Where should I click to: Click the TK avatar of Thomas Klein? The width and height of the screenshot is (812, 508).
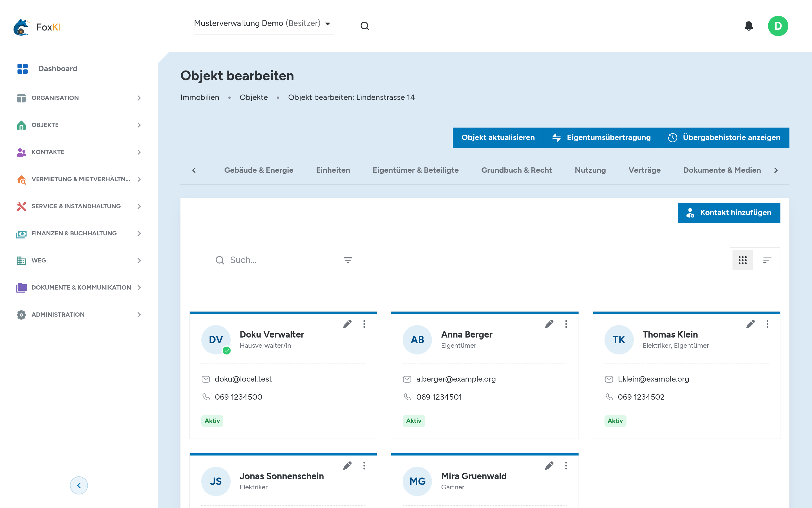pos(619,340)
